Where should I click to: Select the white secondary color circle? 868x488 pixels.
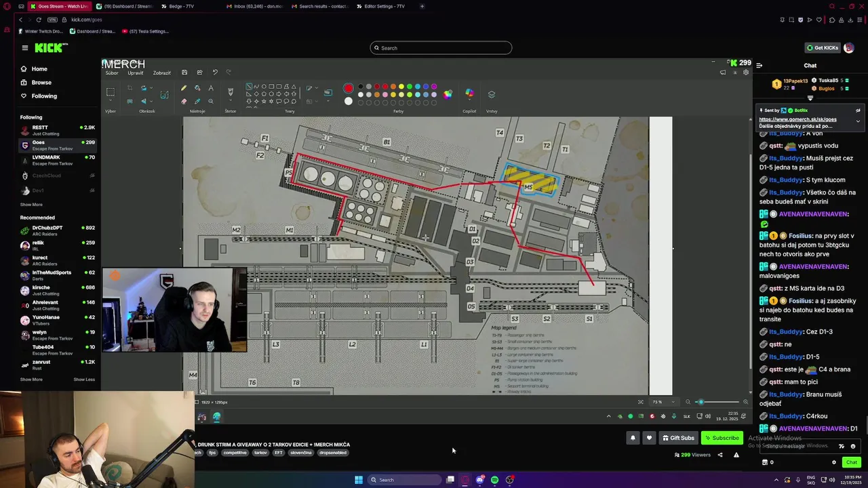349,101
